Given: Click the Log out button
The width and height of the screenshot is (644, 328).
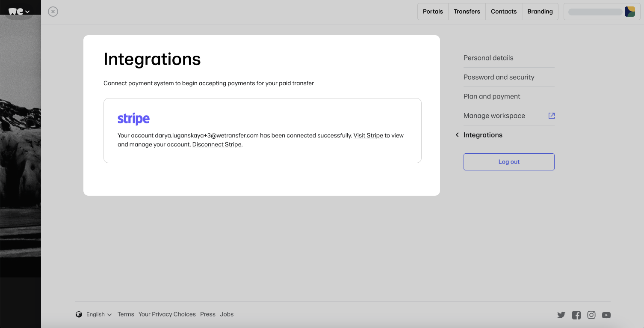Looking at the screenshot, I should pos(508,162).
